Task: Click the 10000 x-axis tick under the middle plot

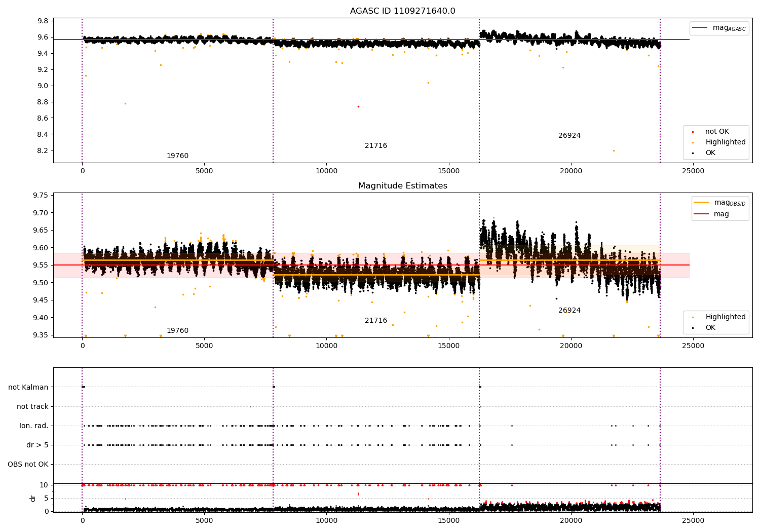Action: point(326,346)
